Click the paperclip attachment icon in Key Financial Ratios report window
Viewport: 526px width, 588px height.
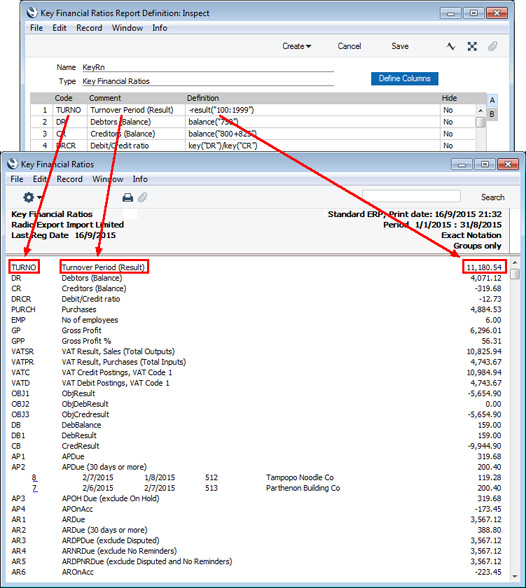click(x=142, y=197)
